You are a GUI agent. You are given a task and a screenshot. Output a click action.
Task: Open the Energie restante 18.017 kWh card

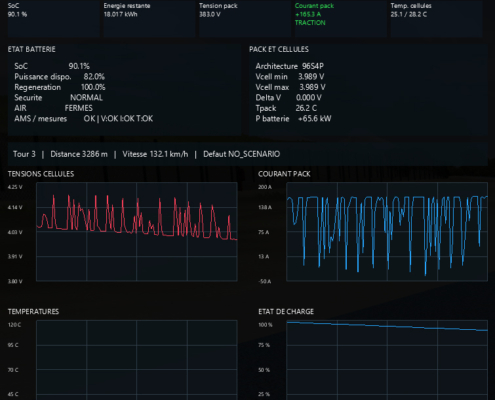149,18
